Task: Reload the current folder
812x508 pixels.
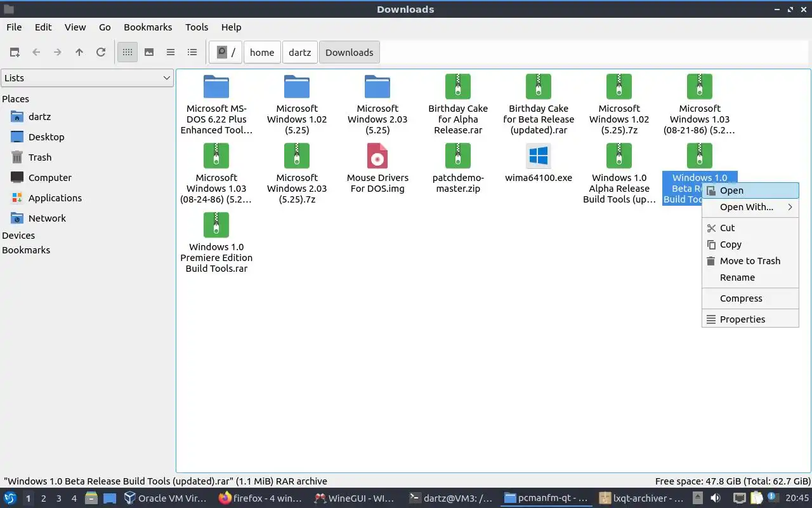Action: tap(101, 52)
